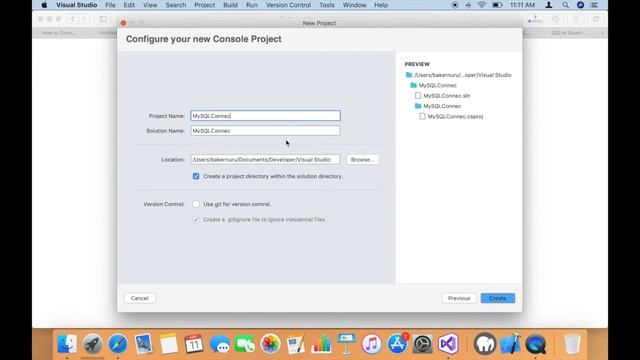Open Pages document app in Dock

pos(296,344)
